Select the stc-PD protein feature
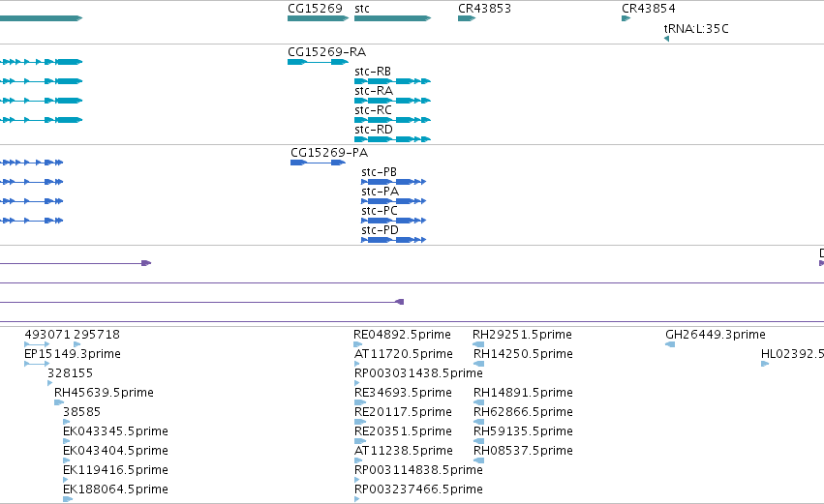This screenshot has height=504, width=824. (x=394, y=241)
